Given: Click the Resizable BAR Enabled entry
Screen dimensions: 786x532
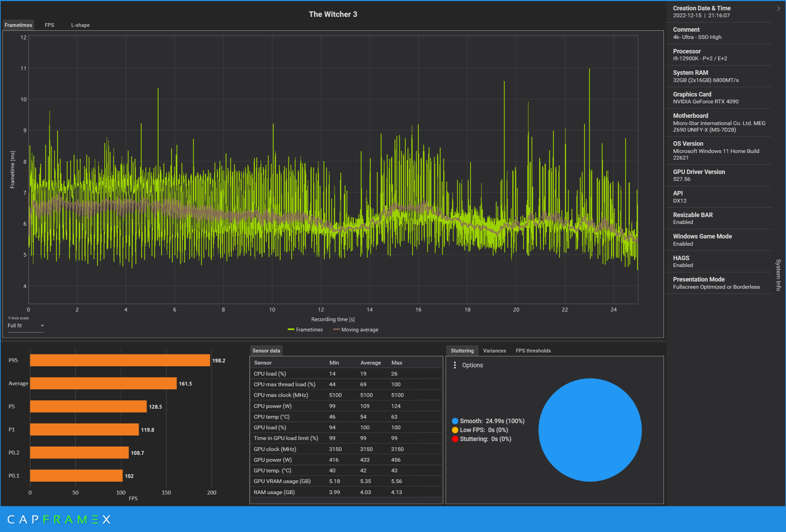Looking at the screenshot, I should pyautogui.click(x=719, y=218).
